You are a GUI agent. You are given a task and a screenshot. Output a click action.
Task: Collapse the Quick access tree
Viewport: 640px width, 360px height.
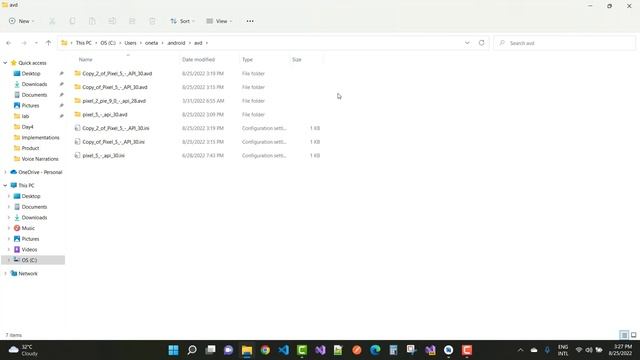click(x=5, y=63)
